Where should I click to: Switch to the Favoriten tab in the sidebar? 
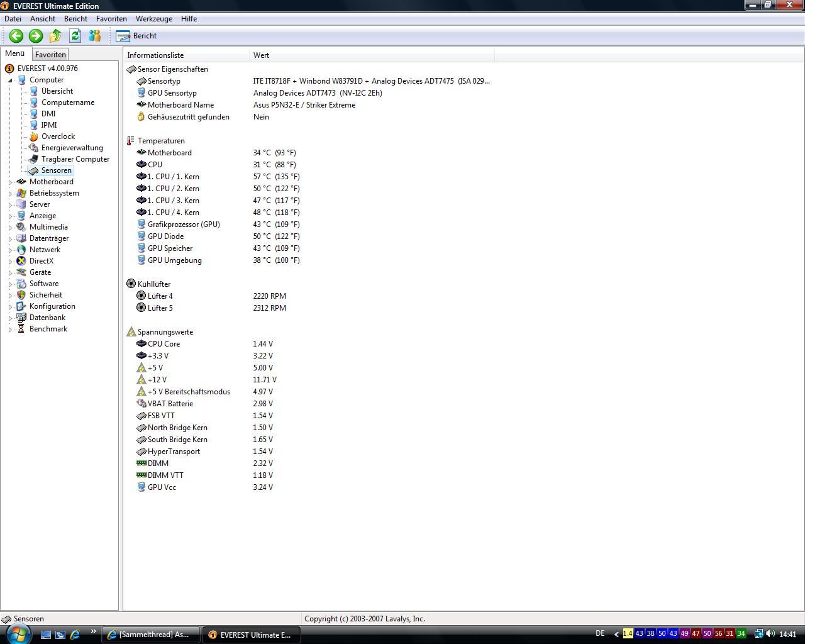(x=50, y=55)
